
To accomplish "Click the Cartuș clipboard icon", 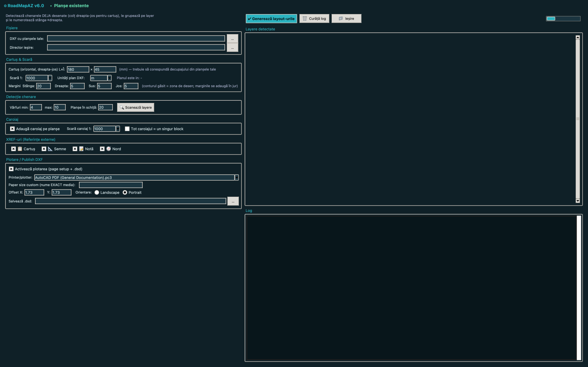I will tap(20, 149).
